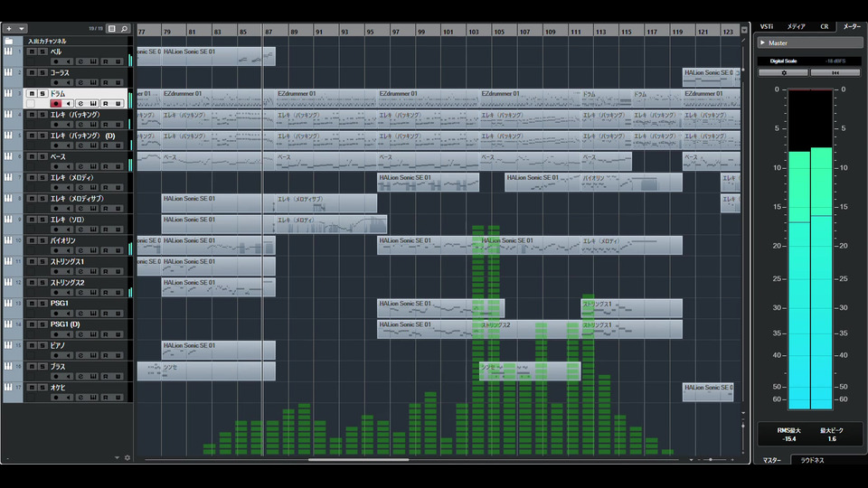The width and height of the screenshot is (868, 488).
Task: Select the エレキ (ソロ) track name
Action: (x=68, y=220)
